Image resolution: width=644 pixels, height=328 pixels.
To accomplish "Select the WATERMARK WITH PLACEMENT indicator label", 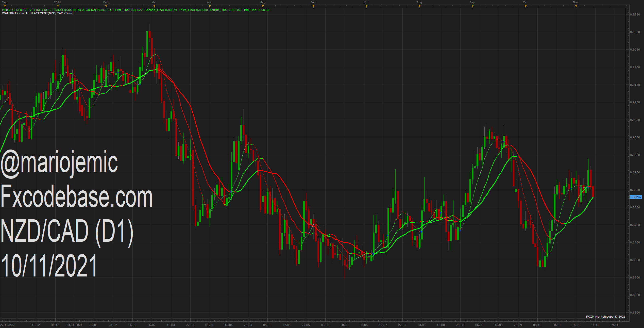I will [x=38, y=13].
